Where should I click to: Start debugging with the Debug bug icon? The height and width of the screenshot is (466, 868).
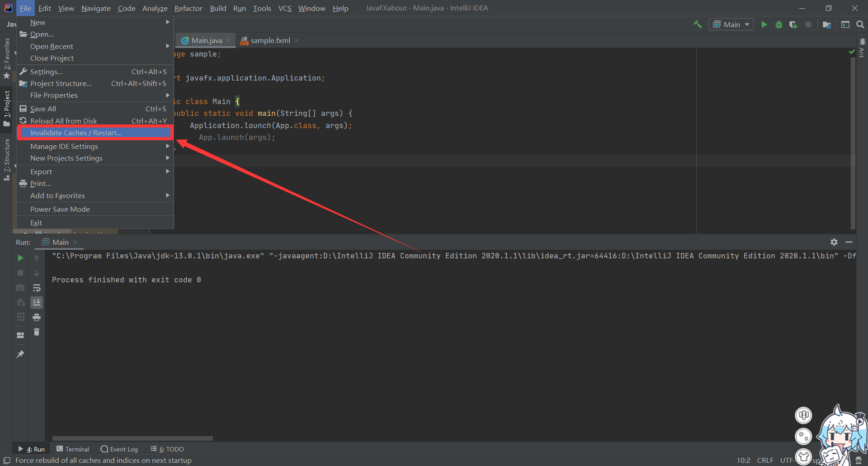pyautogui.click(x=778, y=24)
